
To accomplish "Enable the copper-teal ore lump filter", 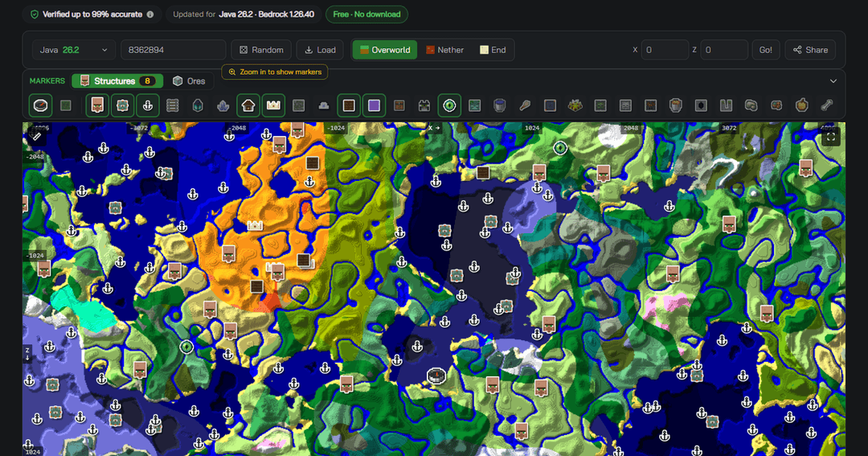I will click(x=776, y=105).
